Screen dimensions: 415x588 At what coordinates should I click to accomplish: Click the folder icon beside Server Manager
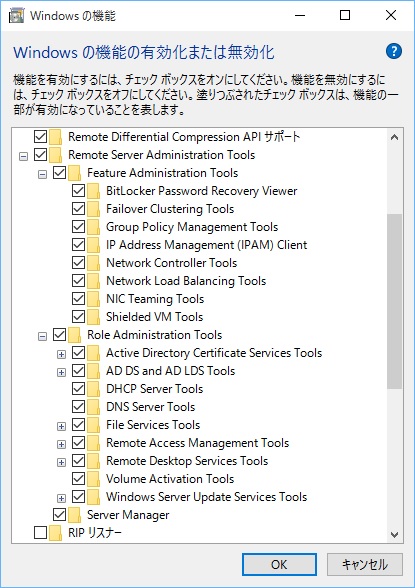click(75, 515)
